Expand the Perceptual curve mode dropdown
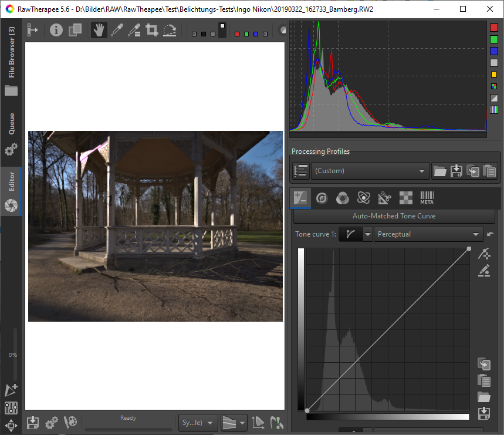The height and width of the screenshot is (435, 504). point(428,234)
